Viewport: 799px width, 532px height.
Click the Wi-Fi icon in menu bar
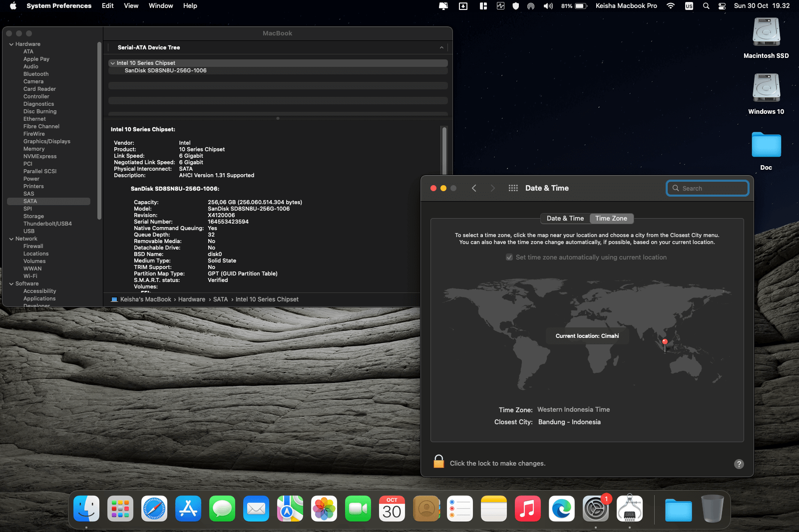click(x=671, y=6)
